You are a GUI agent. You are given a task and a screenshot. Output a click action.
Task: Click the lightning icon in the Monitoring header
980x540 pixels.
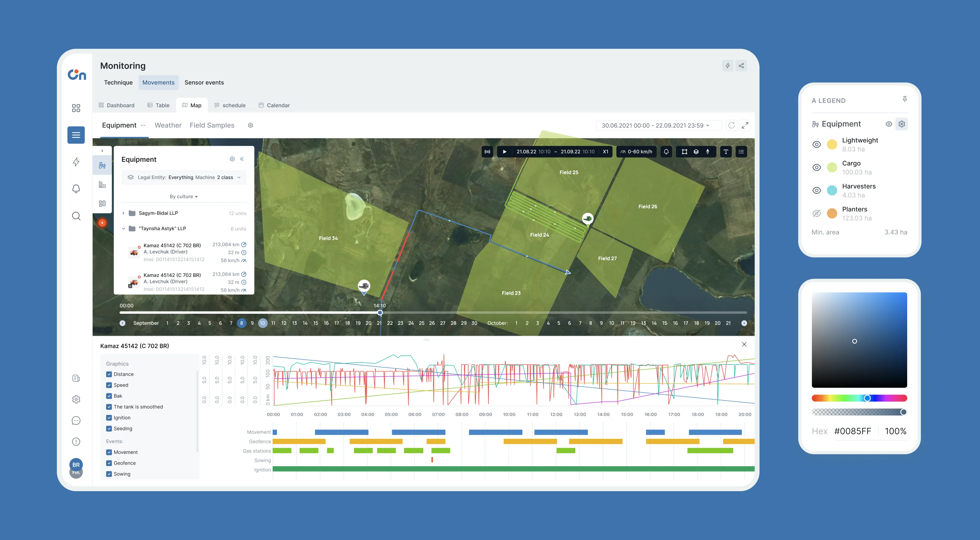click(727, 66)
